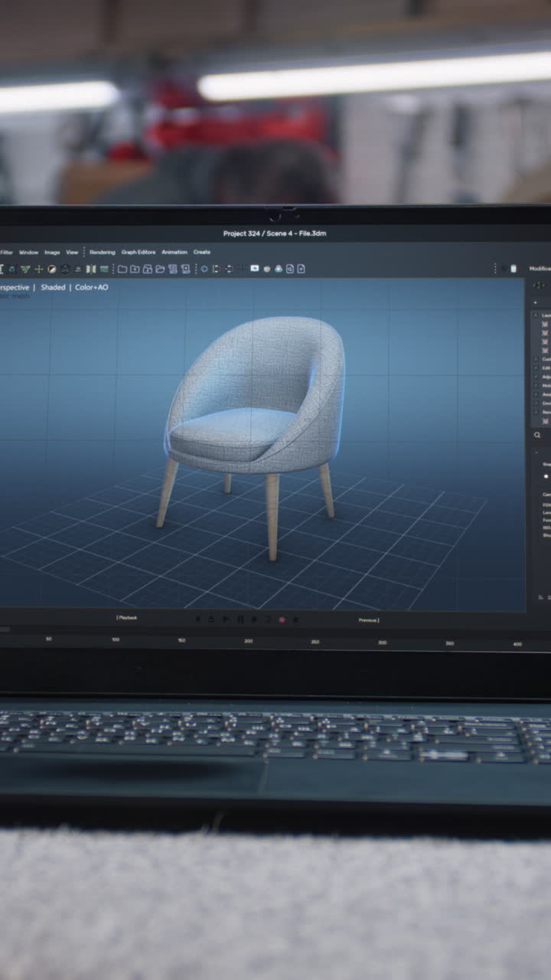Screen dimensions: 551x980
Task: Click the plain folder icon in toolbar
Action: 122,269
